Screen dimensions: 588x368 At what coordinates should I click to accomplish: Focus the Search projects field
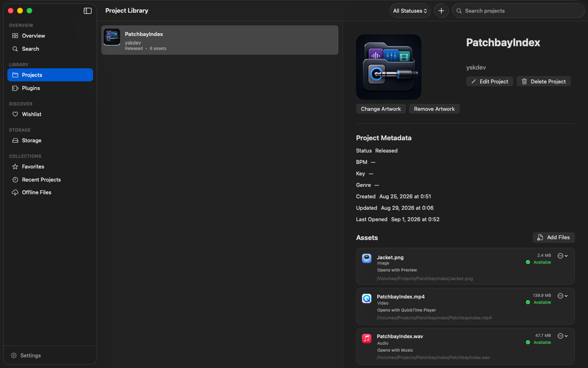coord(518,11)
